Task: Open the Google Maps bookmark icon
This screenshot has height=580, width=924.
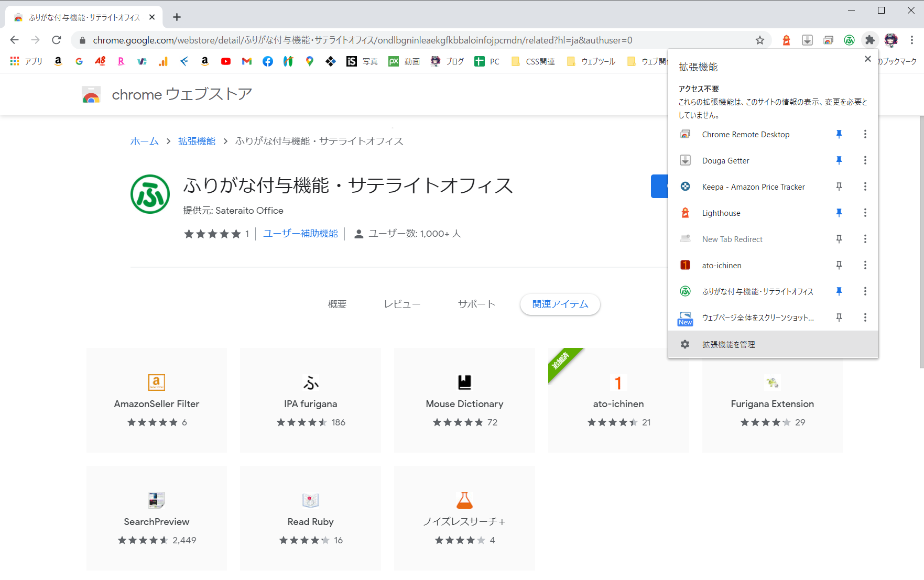Action: pos(310,61)
